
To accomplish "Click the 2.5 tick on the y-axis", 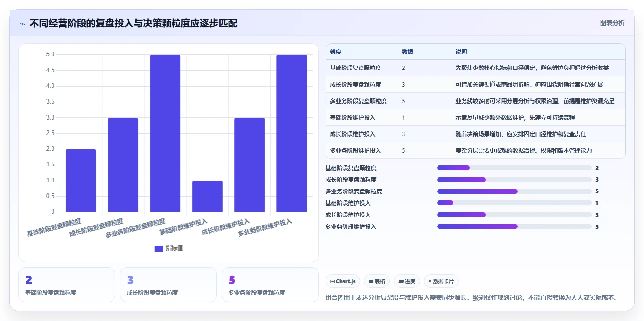I will tap(50, 133).
